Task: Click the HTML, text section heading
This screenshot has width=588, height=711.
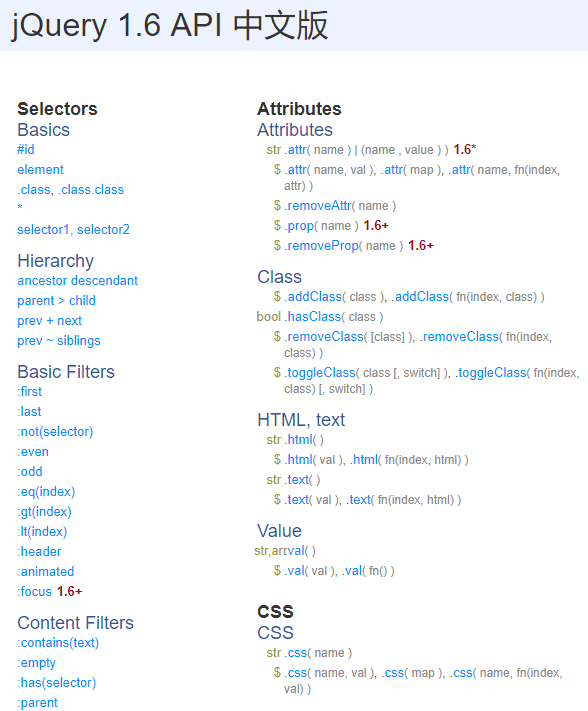Action: [301, 420]
